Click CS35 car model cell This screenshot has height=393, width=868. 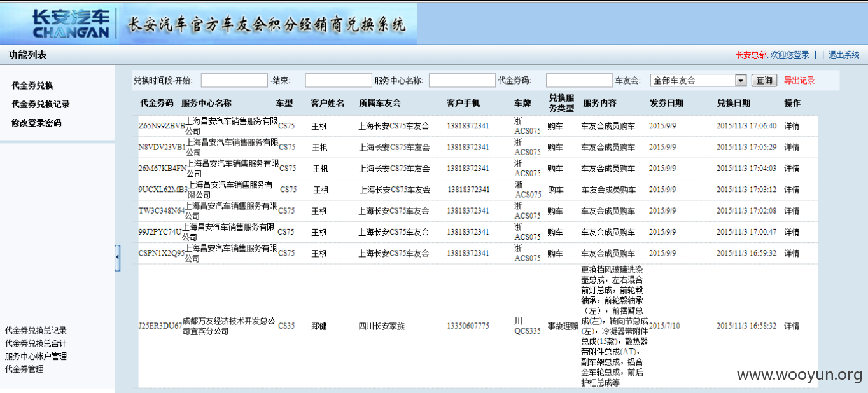point(286,326)
